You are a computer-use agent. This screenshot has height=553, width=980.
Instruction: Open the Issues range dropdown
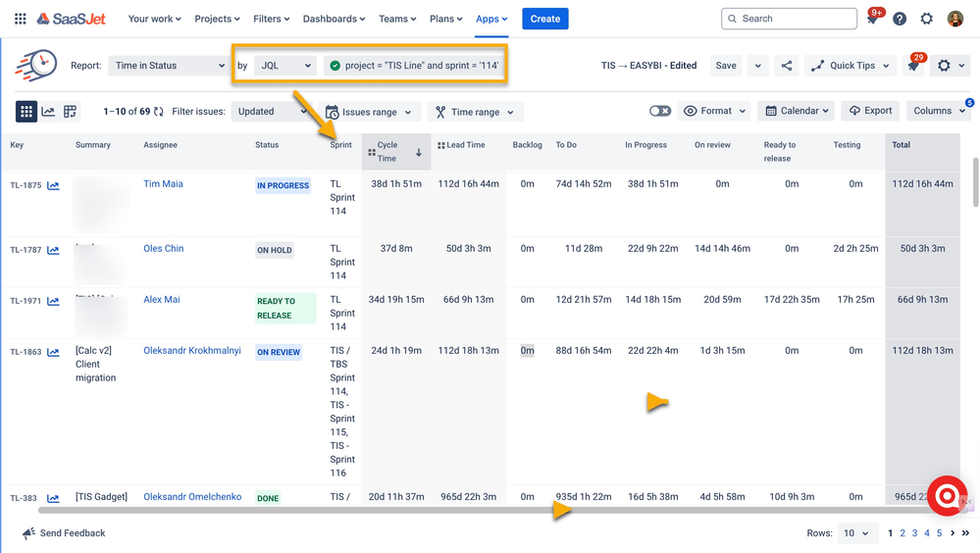point(369,112)
